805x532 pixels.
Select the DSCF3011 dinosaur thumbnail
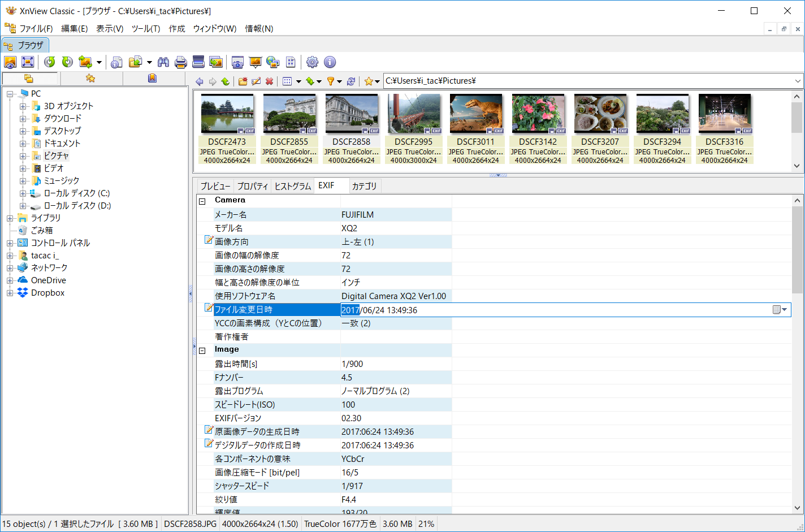[x=475, y=113]
